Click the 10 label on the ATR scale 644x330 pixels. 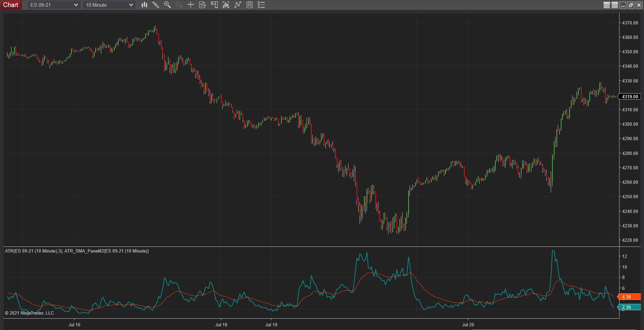(625, 267)
